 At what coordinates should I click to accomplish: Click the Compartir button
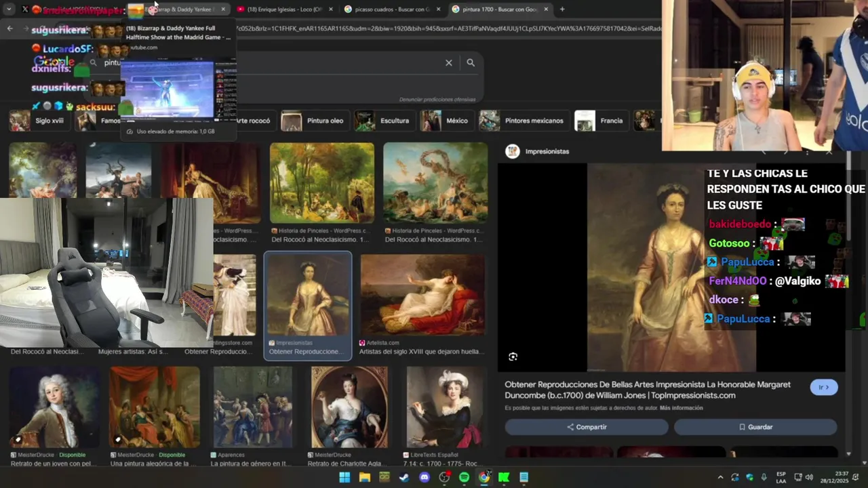coord(587,427)
